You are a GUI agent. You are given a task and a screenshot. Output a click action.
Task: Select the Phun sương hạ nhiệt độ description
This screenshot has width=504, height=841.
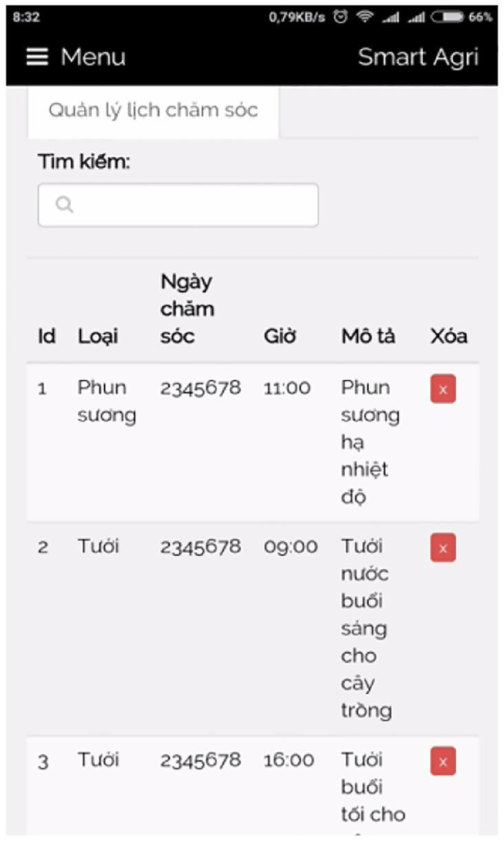370,441
